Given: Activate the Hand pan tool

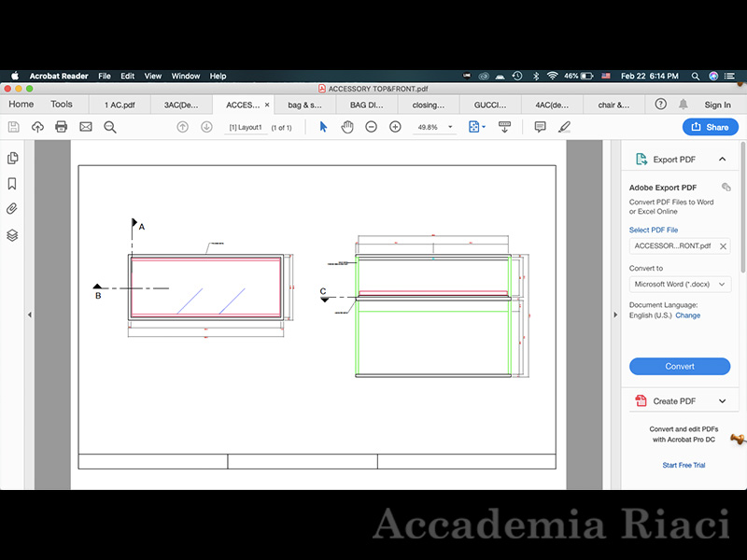Looking at the screenshot, I should (347, 127).
